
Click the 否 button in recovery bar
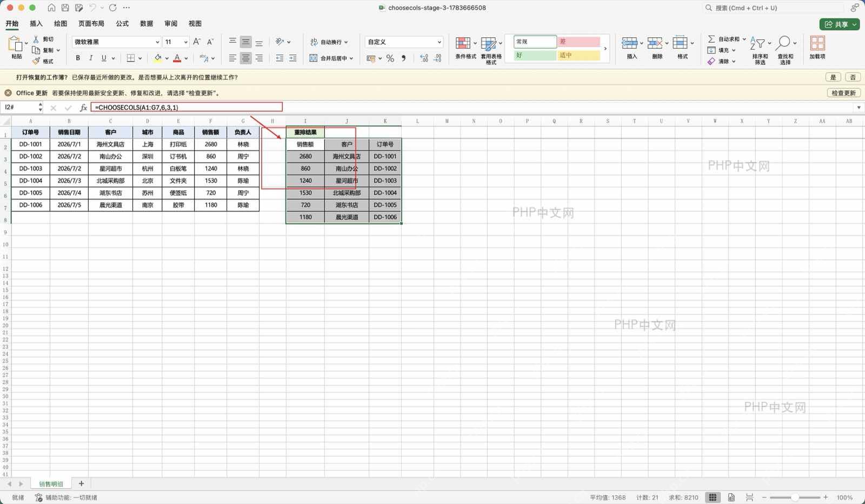[x=853, y=77]
